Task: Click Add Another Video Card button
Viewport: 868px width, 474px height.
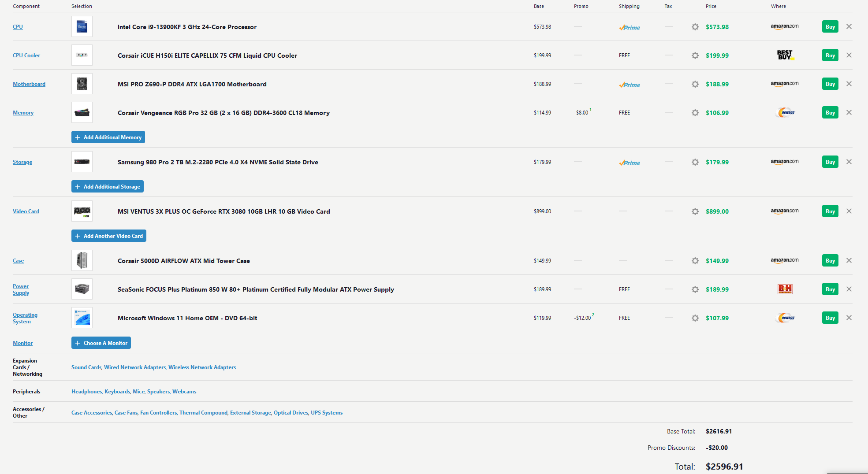Action: [109, 236]
